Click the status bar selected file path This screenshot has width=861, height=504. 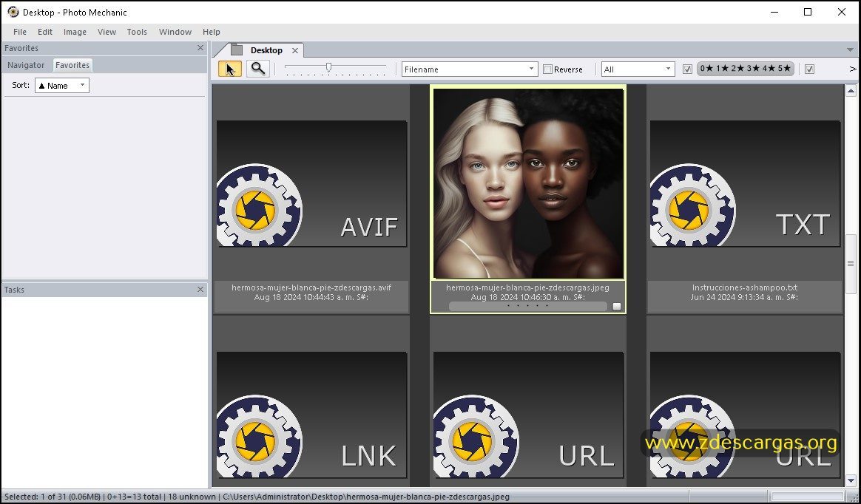tap(365, 497)
